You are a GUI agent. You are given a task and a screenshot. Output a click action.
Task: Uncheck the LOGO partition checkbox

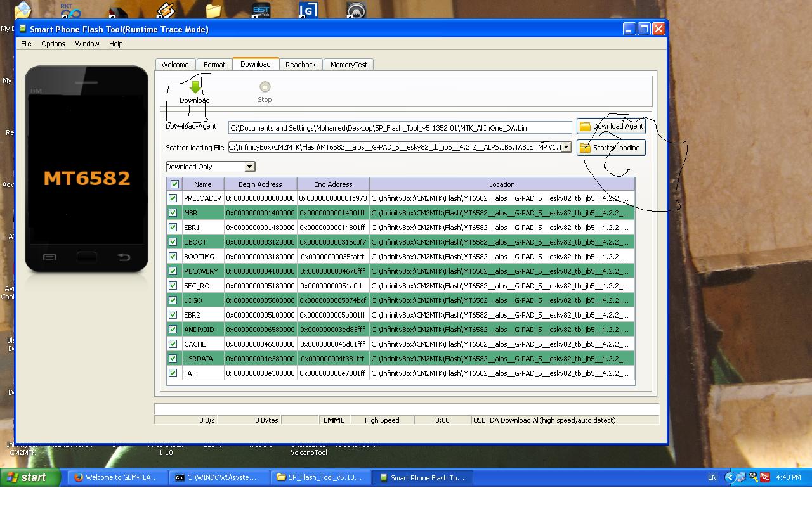[173, 300]
